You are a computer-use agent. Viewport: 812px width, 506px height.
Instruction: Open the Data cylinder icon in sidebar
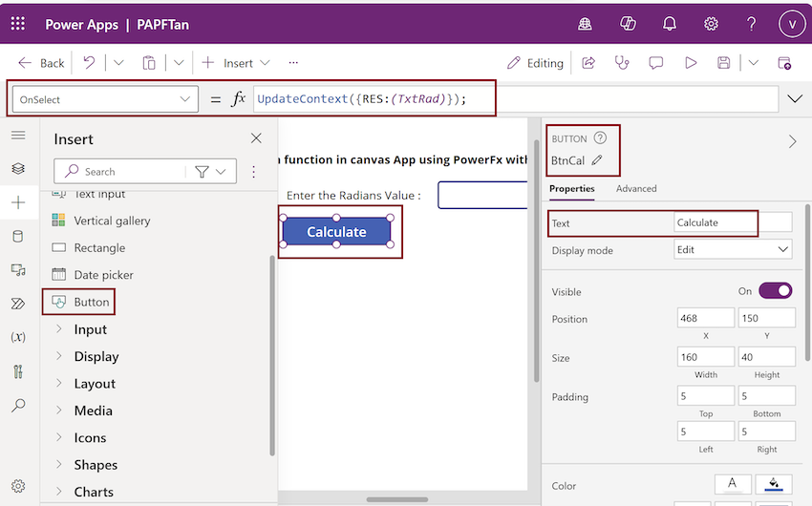pos(18,236)
